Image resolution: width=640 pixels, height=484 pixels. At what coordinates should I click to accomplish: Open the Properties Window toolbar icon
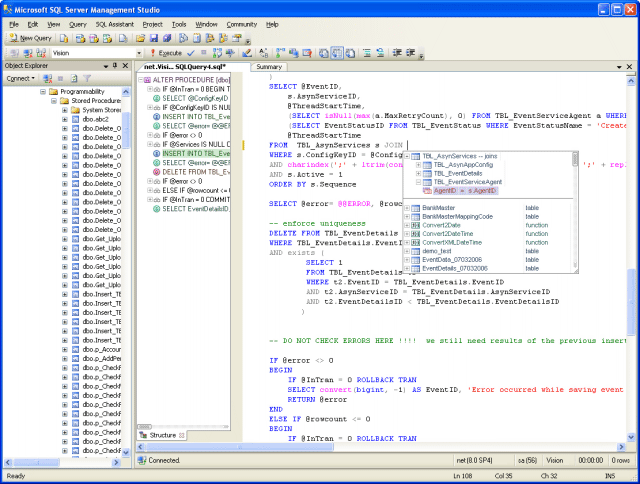[x=236, y=38]
